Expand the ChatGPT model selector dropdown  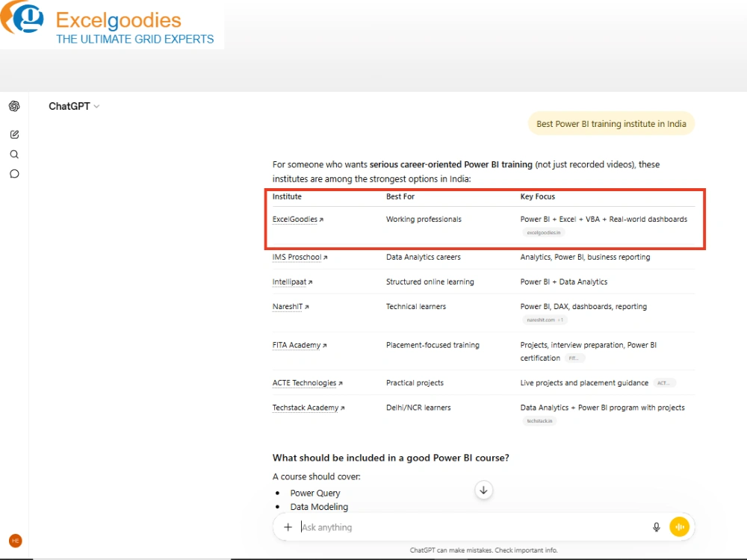click(x=74, y=106)
